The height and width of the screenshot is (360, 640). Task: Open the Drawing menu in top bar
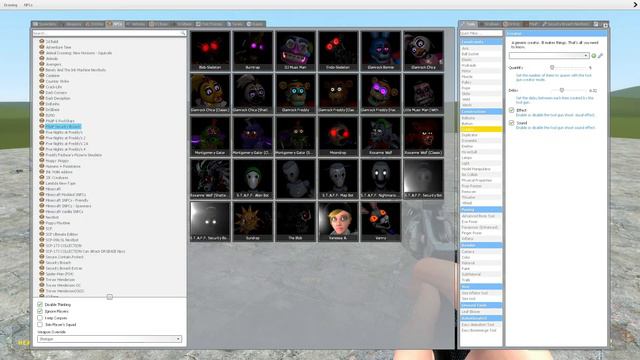(x=11, y=5)
